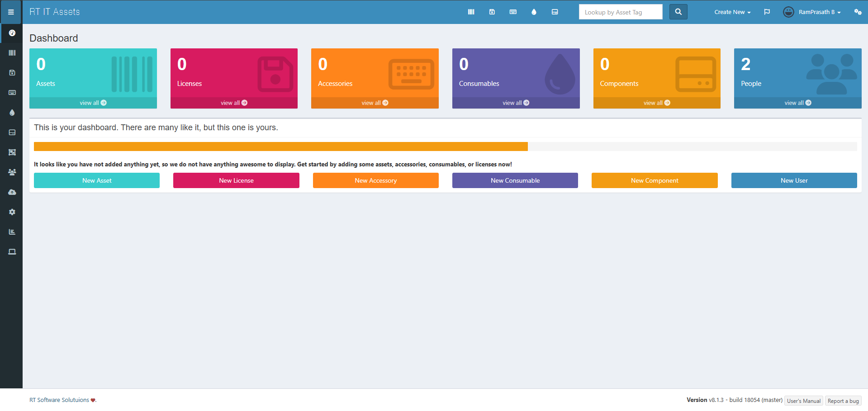Open Licenses via sidebar floppy disk icon
Image resolution: width=868 pixels, height=411 pixels.
12,73
